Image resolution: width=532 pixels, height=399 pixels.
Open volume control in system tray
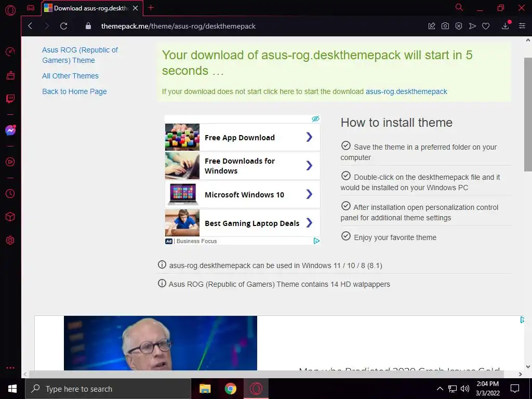click(x=465, y=389)
